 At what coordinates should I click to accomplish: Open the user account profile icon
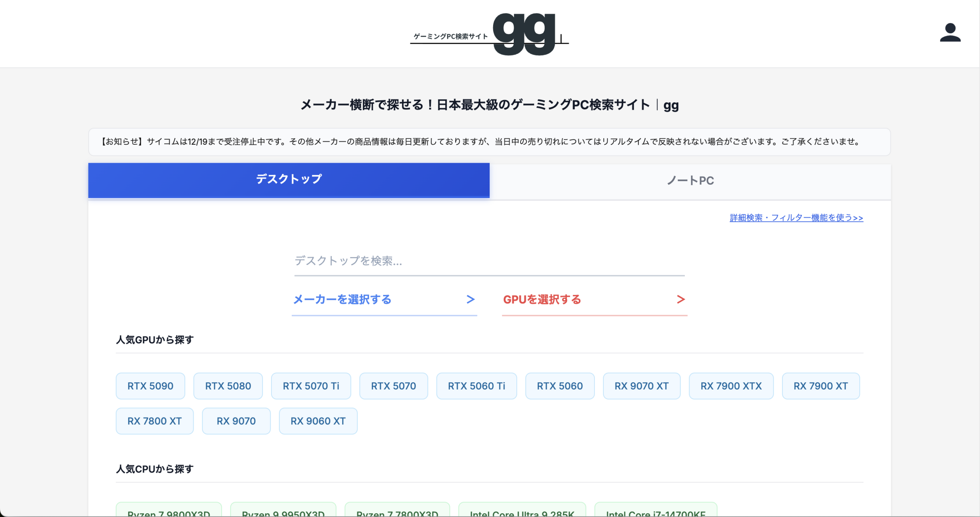click(950, 33)
